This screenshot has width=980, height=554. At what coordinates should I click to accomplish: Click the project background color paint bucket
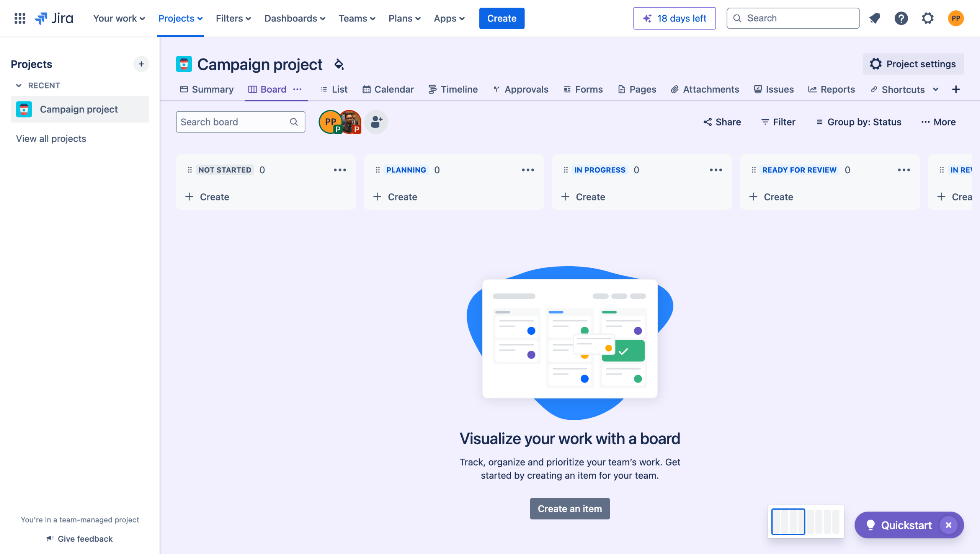tap(339, 64)
